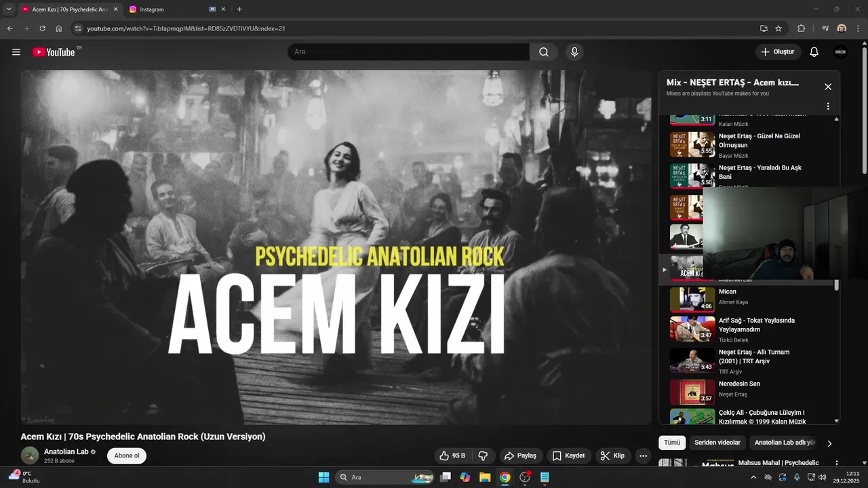Open Chrome three-dot menu

[x=858, y=28]
